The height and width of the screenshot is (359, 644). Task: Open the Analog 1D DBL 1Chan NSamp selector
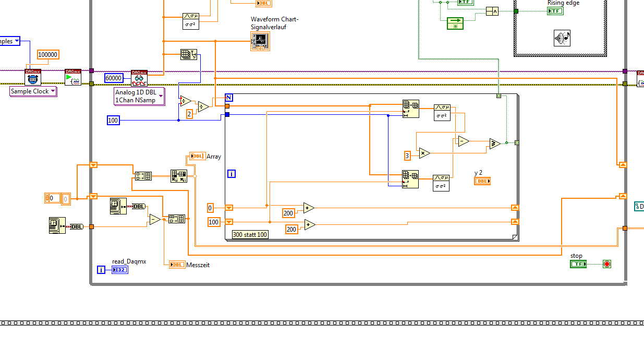(139, 96)
